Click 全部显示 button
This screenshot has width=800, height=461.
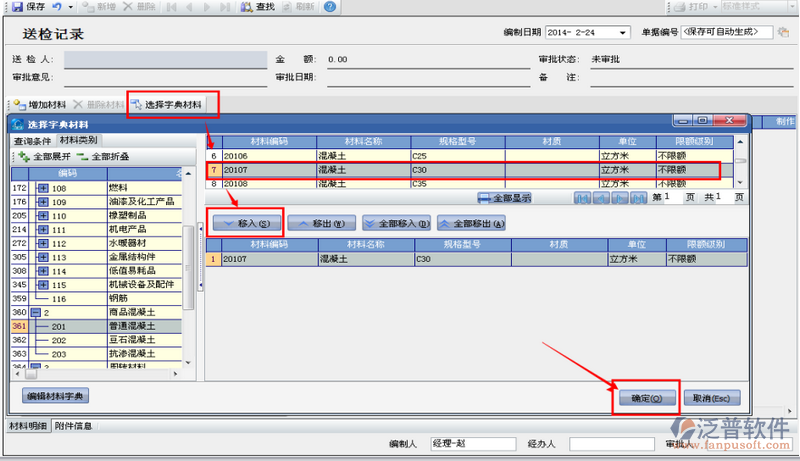click(x=505, y=198)
